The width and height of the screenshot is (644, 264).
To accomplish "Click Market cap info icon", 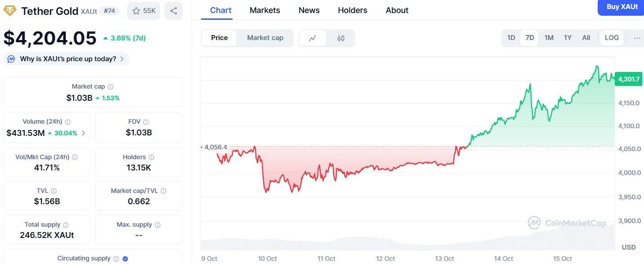I will [111, 87].
